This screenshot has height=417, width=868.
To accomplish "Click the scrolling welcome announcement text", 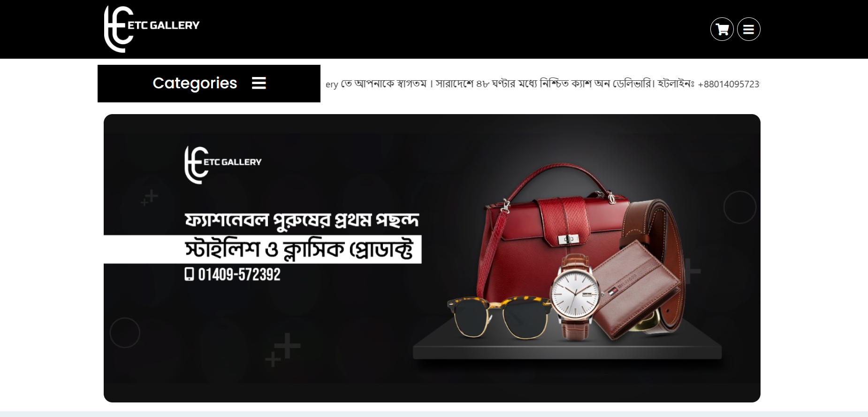I will [542, 84].
